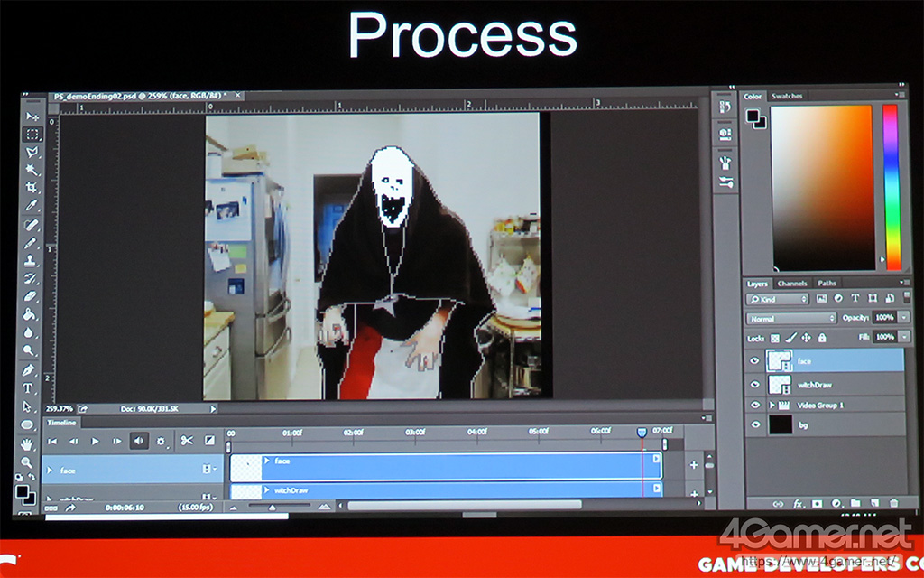The height and width of the screenshot is (578, 924).
Task: Add a layer mask
Action: click(x=818, y=504)
